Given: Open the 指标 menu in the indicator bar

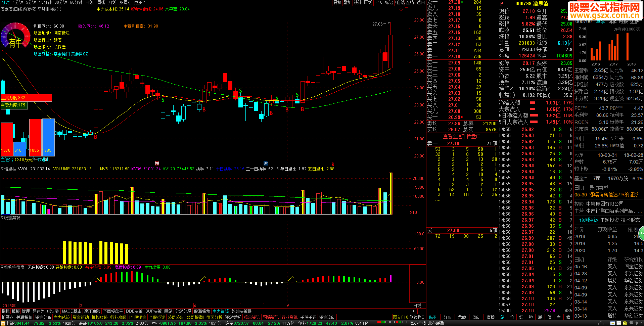Looking at the screenshot, I should pos(6,311).
